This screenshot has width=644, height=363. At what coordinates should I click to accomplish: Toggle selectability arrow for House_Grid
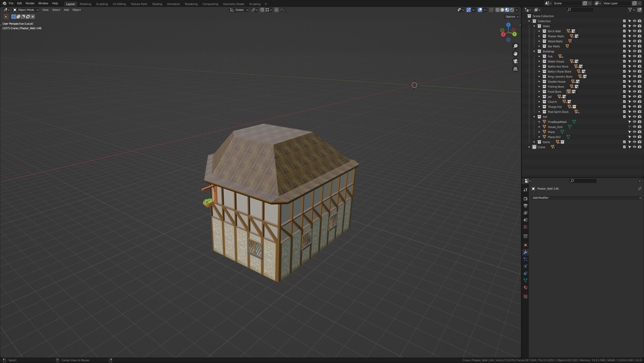point(630,127)
